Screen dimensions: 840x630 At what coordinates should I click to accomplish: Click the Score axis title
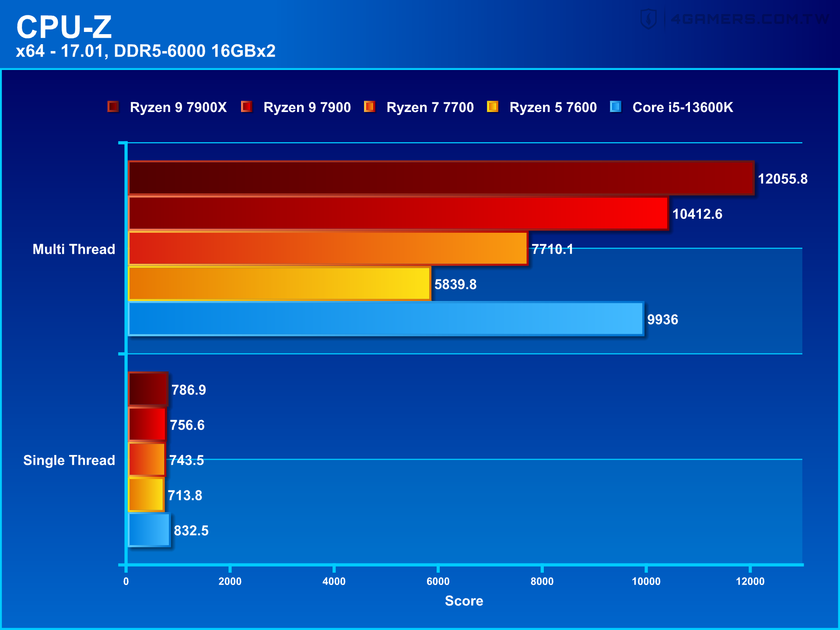coord(464,601)
